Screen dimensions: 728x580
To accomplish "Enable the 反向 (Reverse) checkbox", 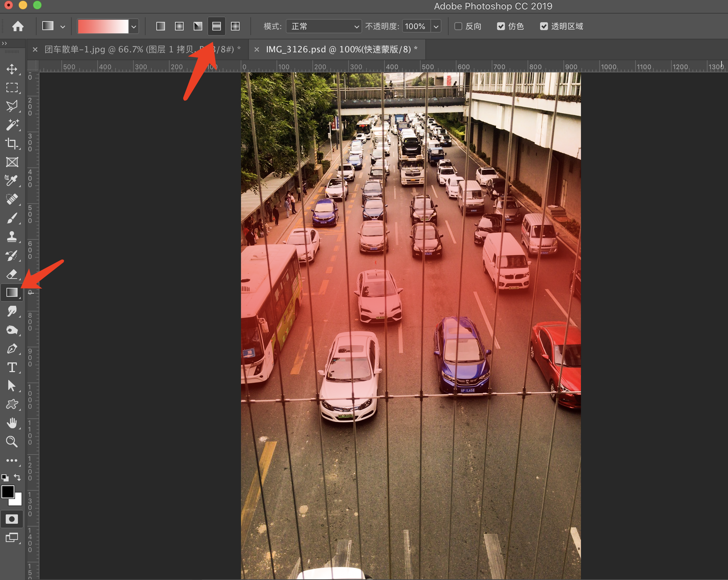I will (x=458, y=26).
